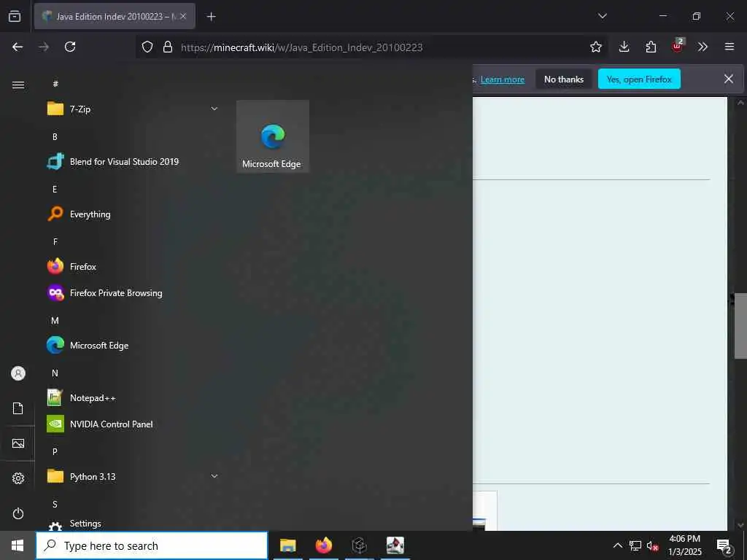This screenshot has height=560, width=747.
Task: Click Yes, open Firefox button
Action: tap(639, 79)
